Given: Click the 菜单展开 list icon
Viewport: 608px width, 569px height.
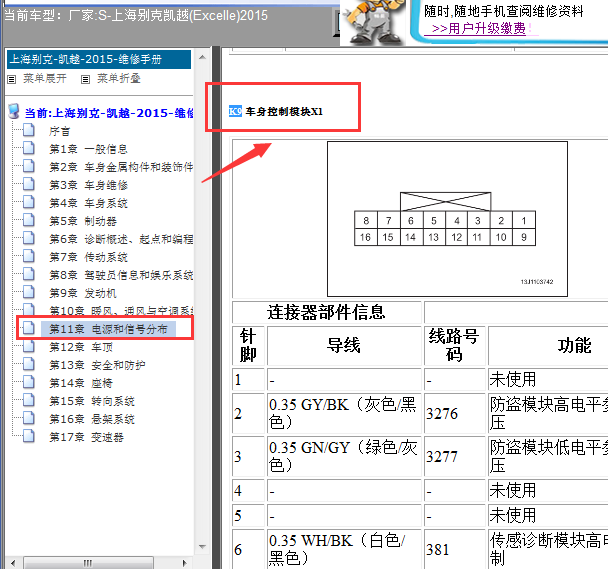Looking at the screenshot, I should click(x=12, y=79).
